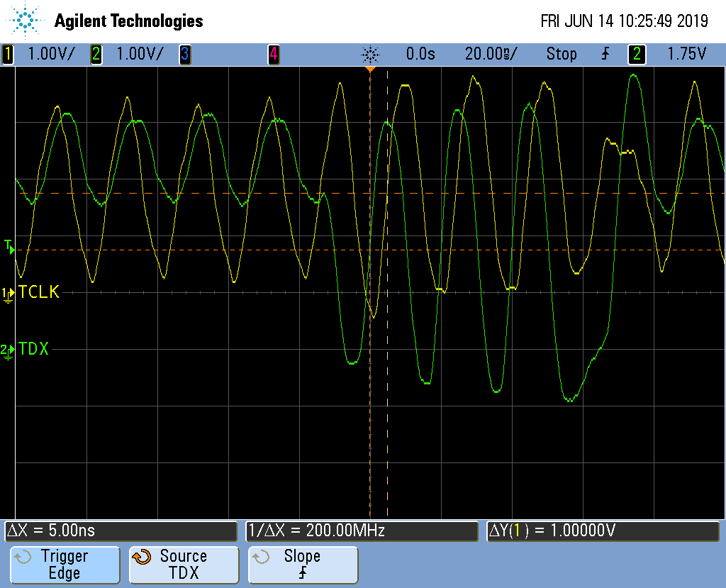Click the 1.75V trigger level readout
726x588 pixels.
pos(686,54)
